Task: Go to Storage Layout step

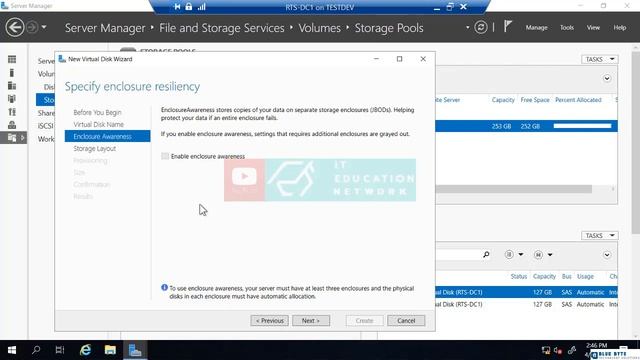Action: click(x=95, y=148)
